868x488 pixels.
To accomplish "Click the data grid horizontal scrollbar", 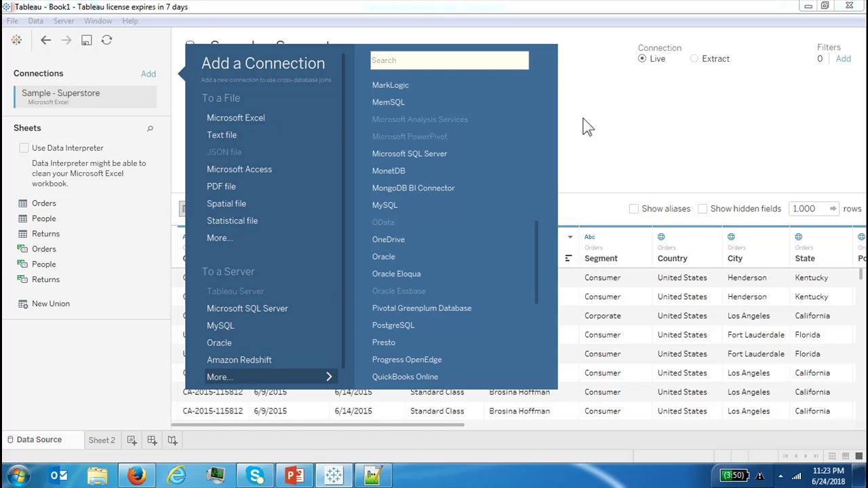I will 317,425.
